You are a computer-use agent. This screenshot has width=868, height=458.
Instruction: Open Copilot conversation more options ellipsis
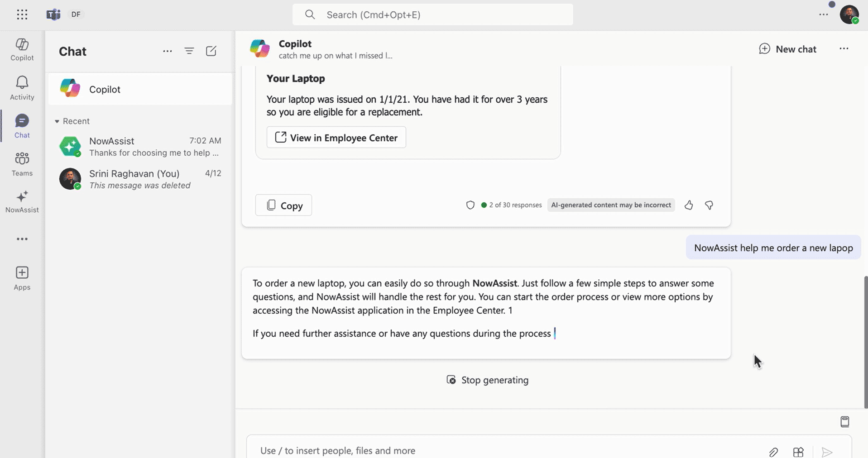(844, 48)
